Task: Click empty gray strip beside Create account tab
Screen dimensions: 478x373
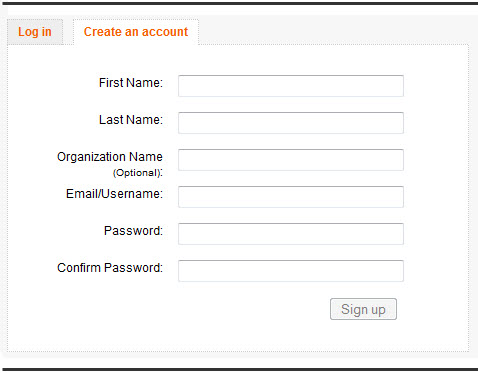Action: click(x=333, y=30)
